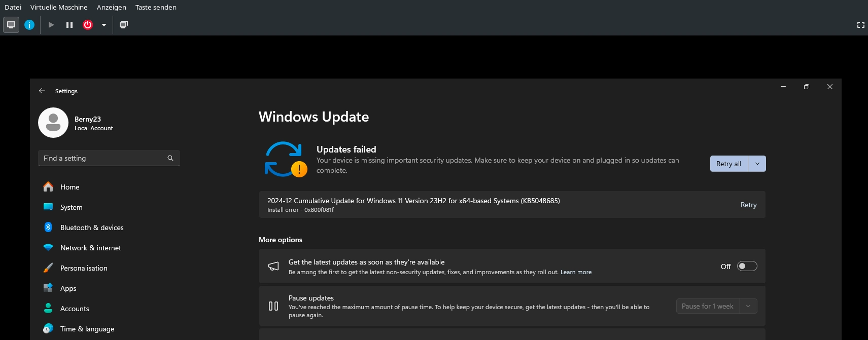Close the Settings window
Viewport: 868px width, 340px height.
click(x=830, y=87)
